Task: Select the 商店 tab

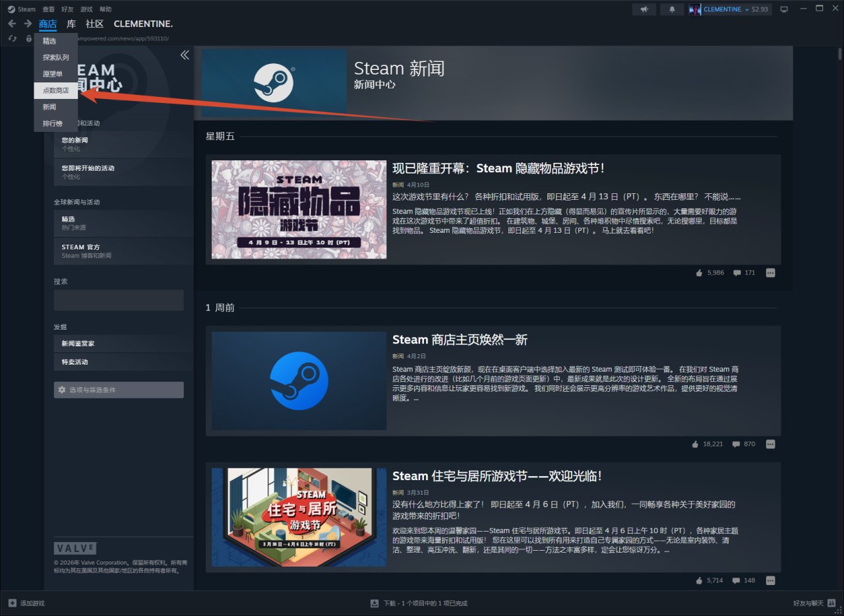Action: (x=48, y=24)
